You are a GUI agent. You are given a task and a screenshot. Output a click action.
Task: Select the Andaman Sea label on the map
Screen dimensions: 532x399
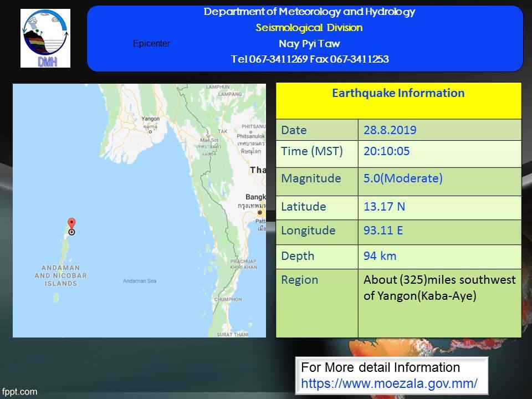pos(139,281)
